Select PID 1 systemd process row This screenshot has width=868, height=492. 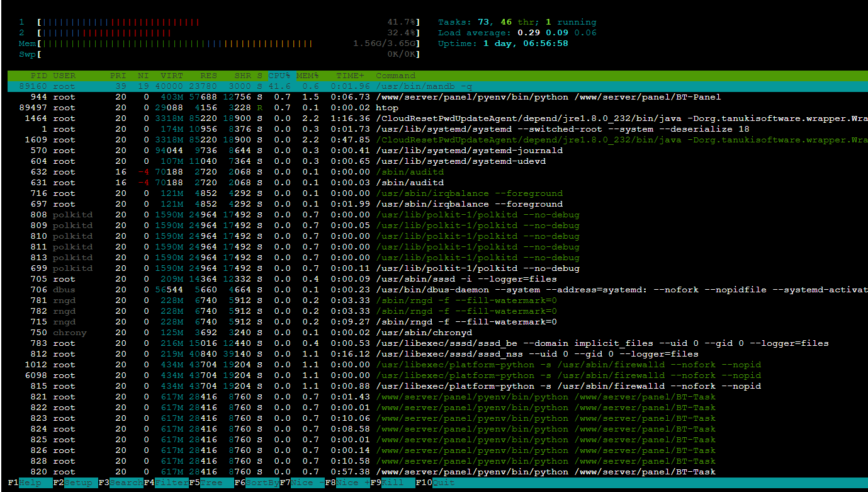pos(437,129)
